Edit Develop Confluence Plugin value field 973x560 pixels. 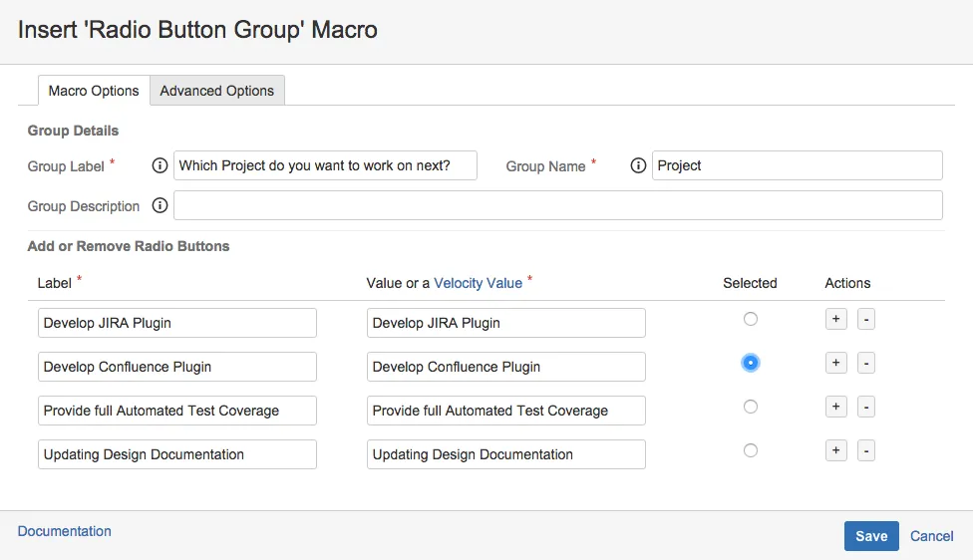click(505, 367)
